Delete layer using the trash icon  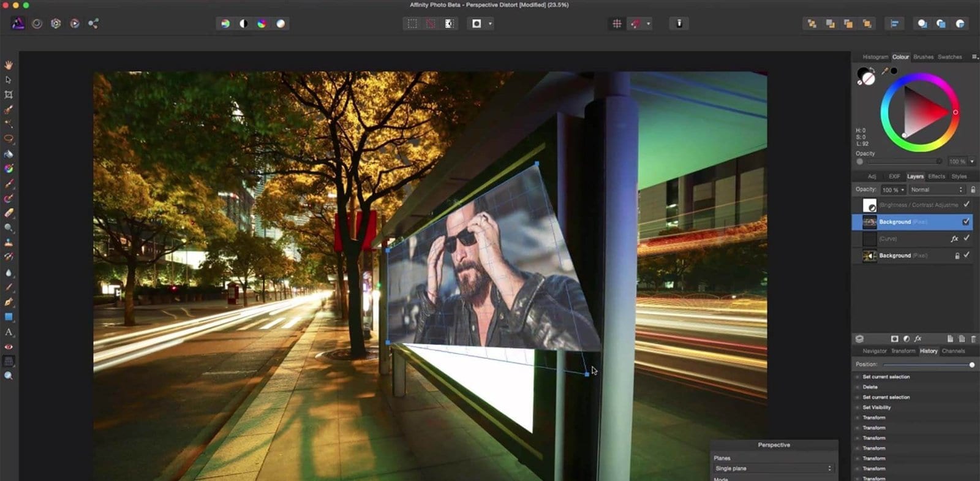(973, 338)
